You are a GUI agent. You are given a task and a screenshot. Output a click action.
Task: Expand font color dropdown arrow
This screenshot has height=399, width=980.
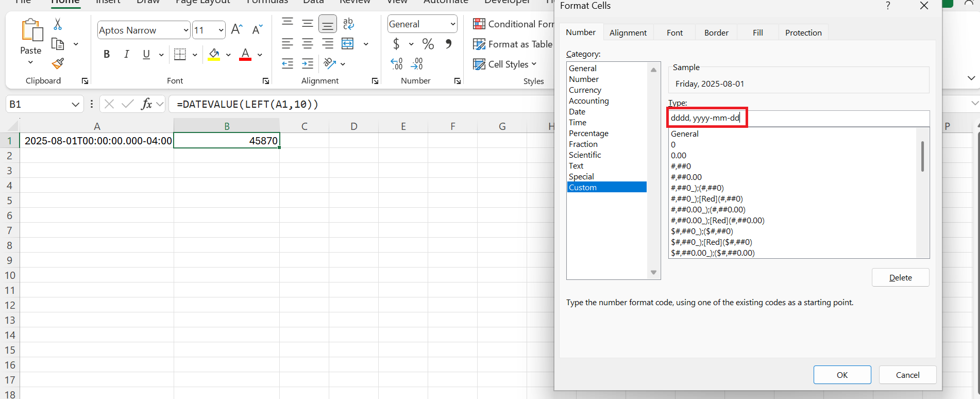coord(260,55)
